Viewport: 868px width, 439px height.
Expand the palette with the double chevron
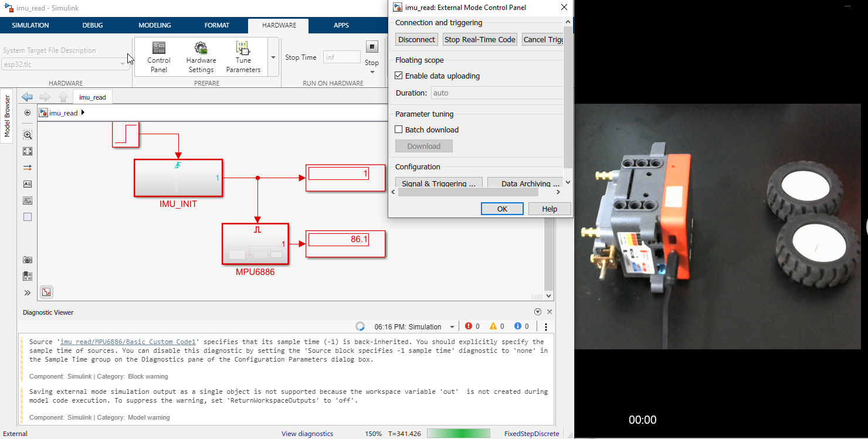coord(28,292)
